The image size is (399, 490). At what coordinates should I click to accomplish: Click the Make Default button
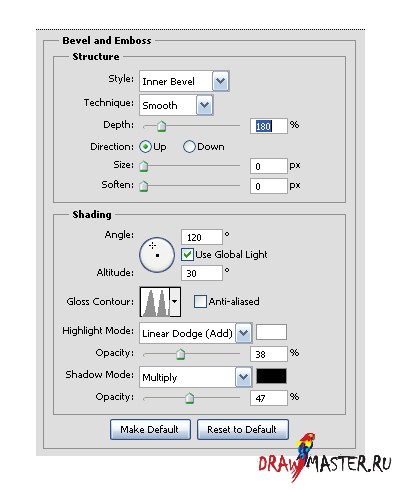tap(150, 429)
